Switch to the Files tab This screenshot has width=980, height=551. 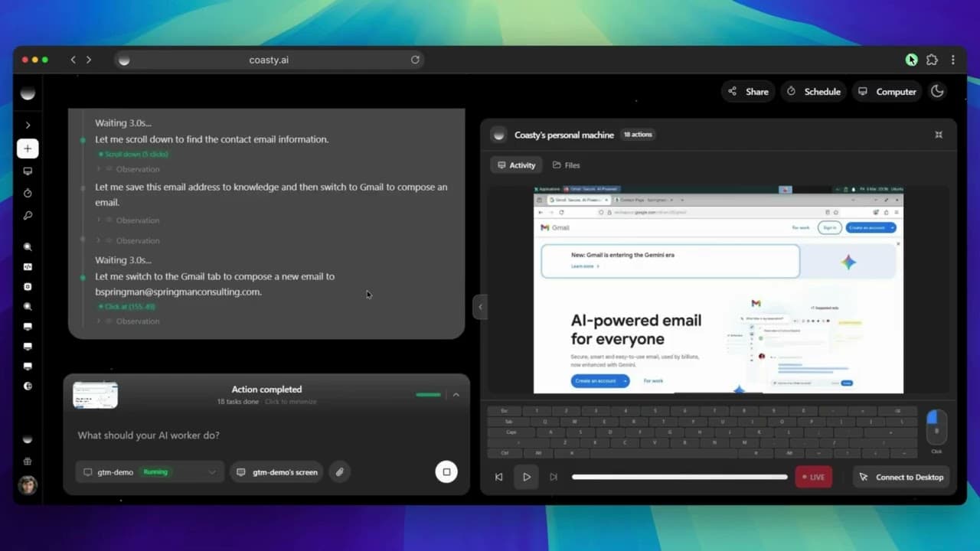pos(567,165)
